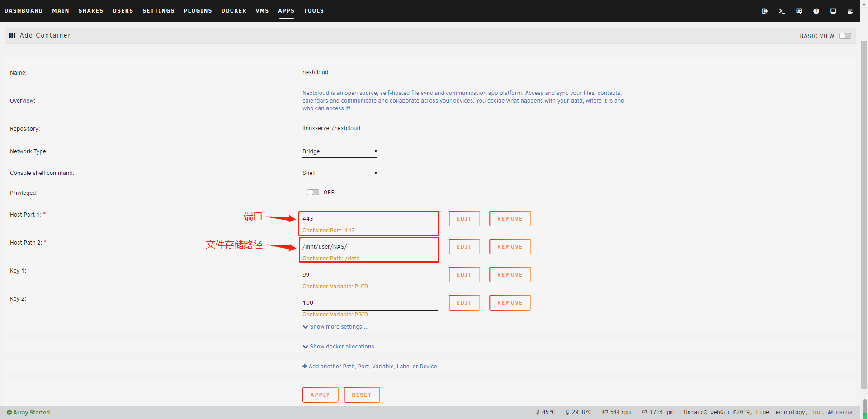Enable the Basic View toggle
Viewport: 868px width, 419px height.
coord(845,36)
